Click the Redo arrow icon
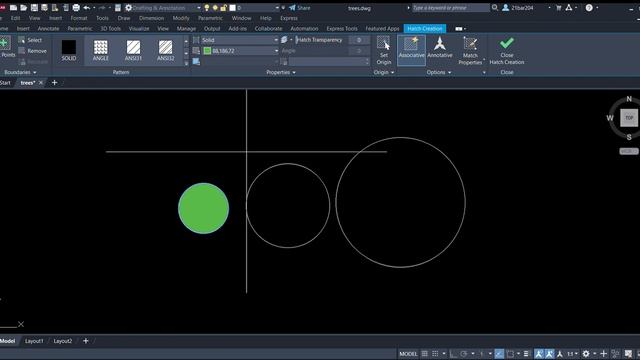 [x=102, y=8]
